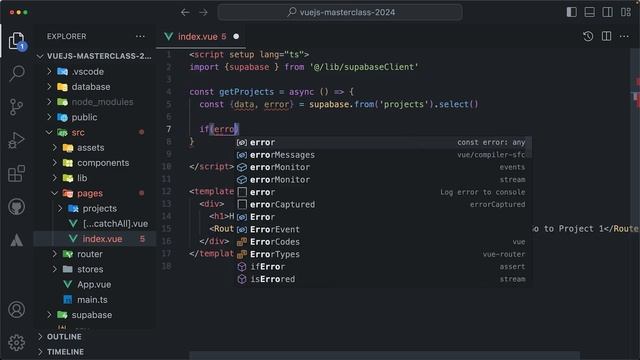Choose the 'error' const suggestion

[383, 142]
